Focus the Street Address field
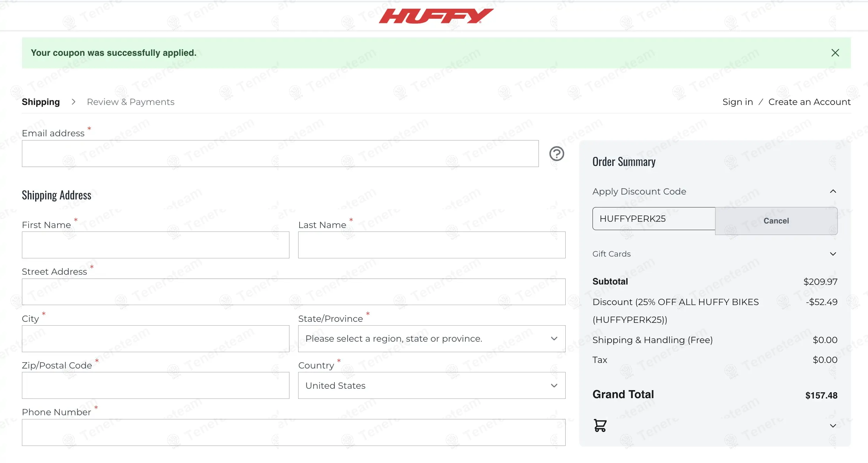The image size is (868, 463). click(294, 292)
